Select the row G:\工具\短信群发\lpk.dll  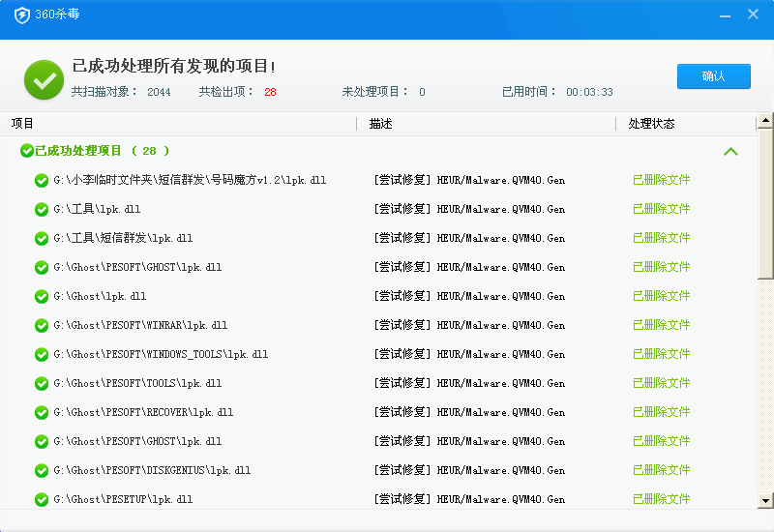[x=379, y=238]
